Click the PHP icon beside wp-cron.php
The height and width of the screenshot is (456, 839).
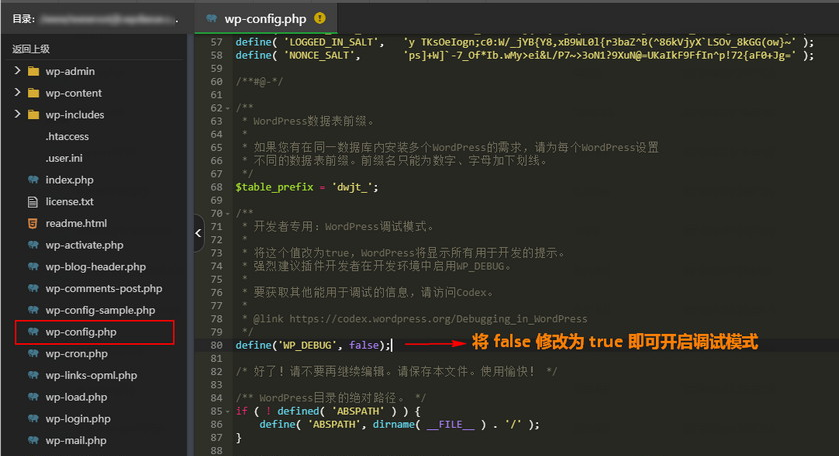click(x=33, y=354)
